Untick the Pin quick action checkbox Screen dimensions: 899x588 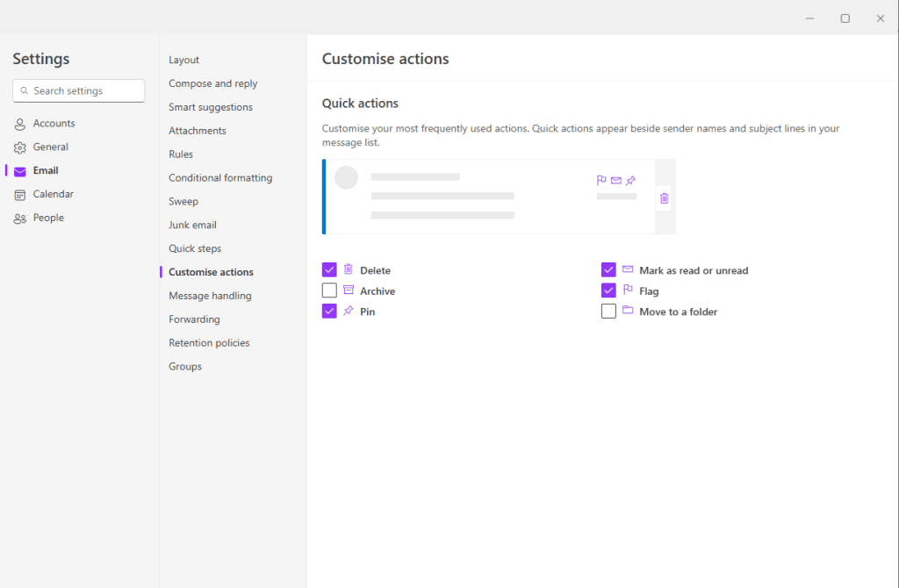click(x=330, y=312)
